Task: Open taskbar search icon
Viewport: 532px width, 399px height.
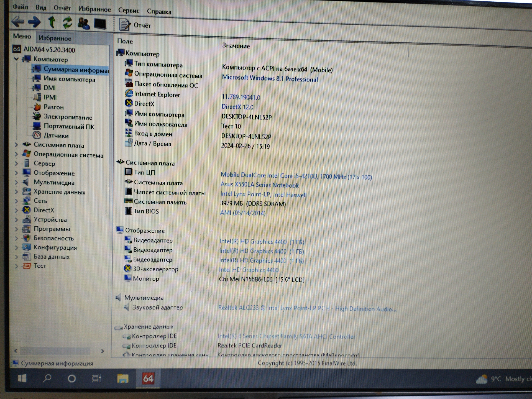Action: click(47, 378)
